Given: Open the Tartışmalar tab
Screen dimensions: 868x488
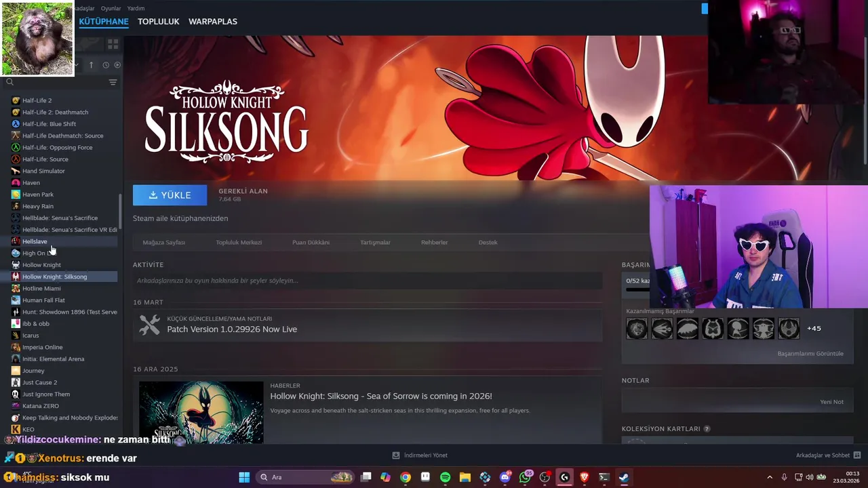Looking at the screenshot, I should click(x=375, y=242).
